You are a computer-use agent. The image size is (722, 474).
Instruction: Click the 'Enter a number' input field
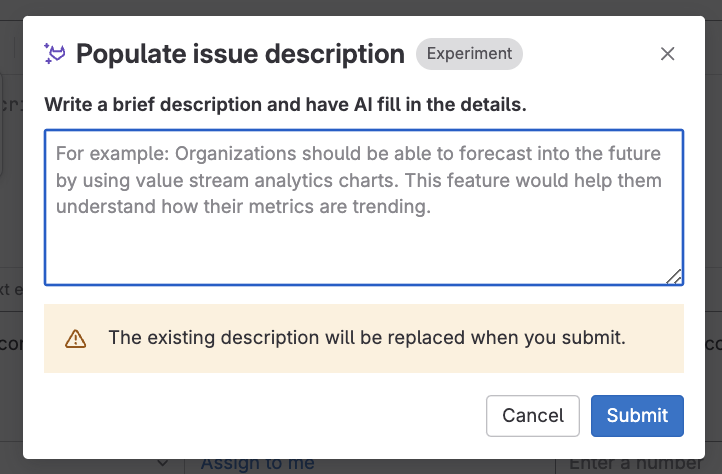[636, 464]
